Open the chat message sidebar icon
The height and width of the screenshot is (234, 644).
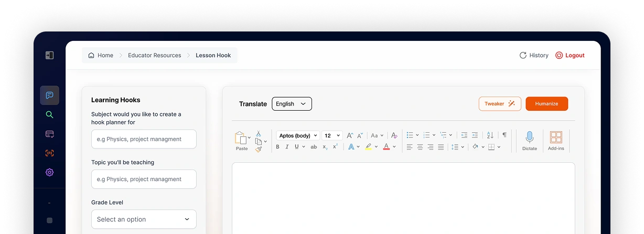(49, 95)
